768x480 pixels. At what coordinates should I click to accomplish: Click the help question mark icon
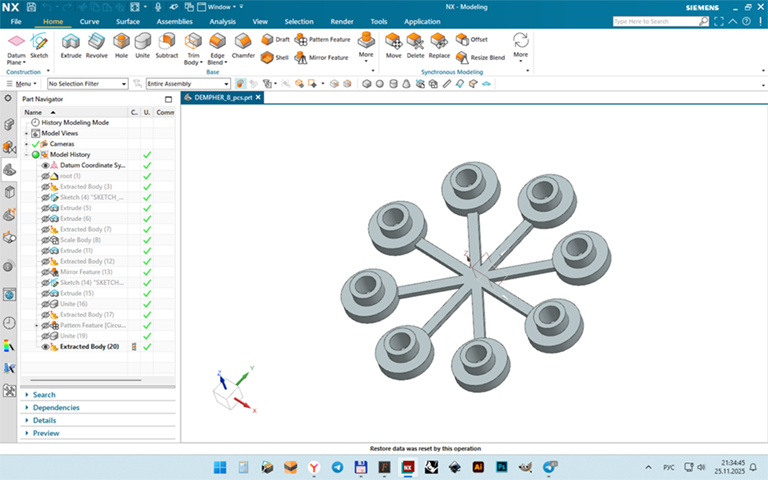click(746, 21)
